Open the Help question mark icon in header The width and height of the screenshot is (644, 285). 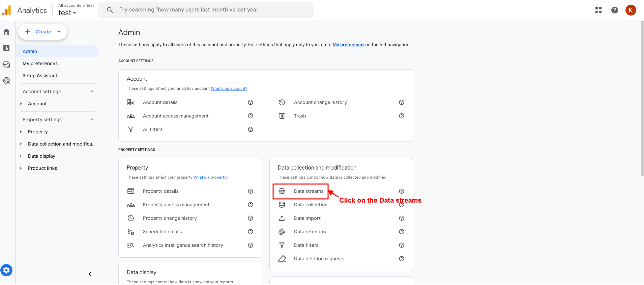pos(615,10)
